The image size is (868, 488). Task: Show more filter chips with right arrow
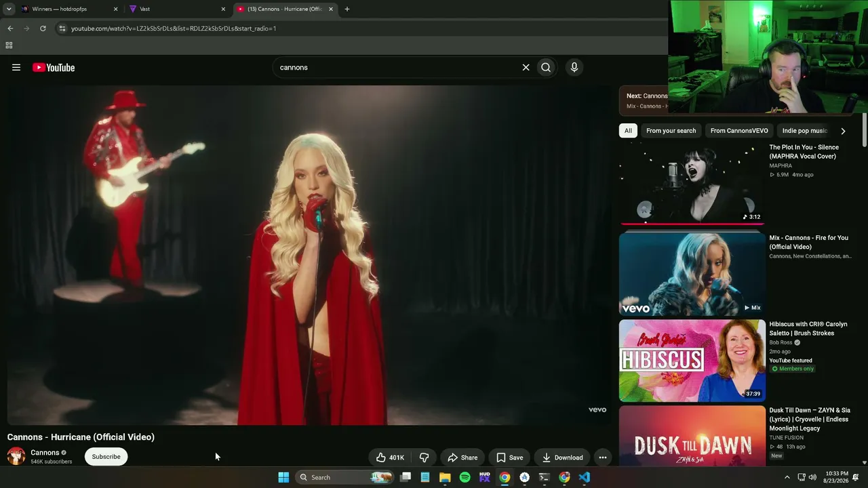(843, 131)
